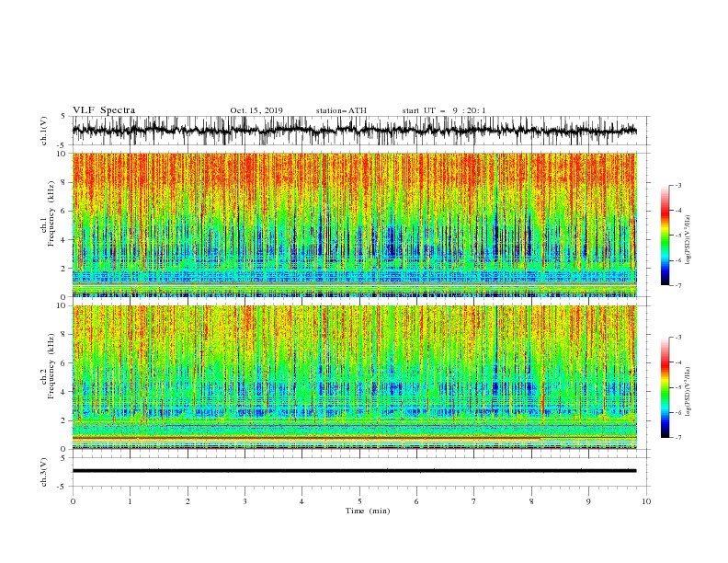Screen dimensions: 728x563
Task: Click the ch.1 color scale bar
Action: coord(665,236)
